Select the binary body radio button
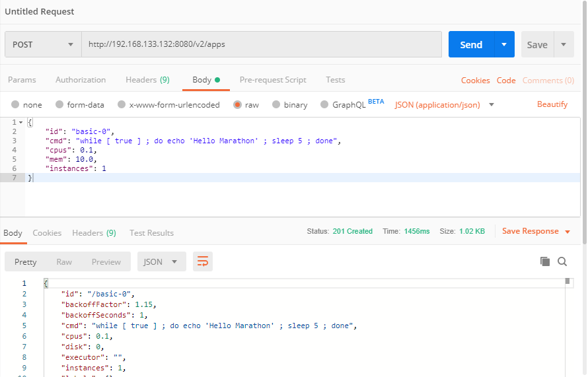The height and width of the screenshot is (377, 588). pos(276,104)
